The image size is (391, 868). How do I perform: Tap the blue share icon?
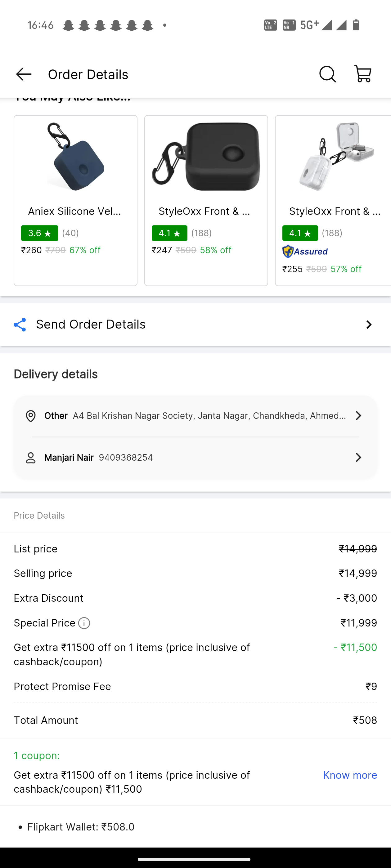[x=20, y=325]
